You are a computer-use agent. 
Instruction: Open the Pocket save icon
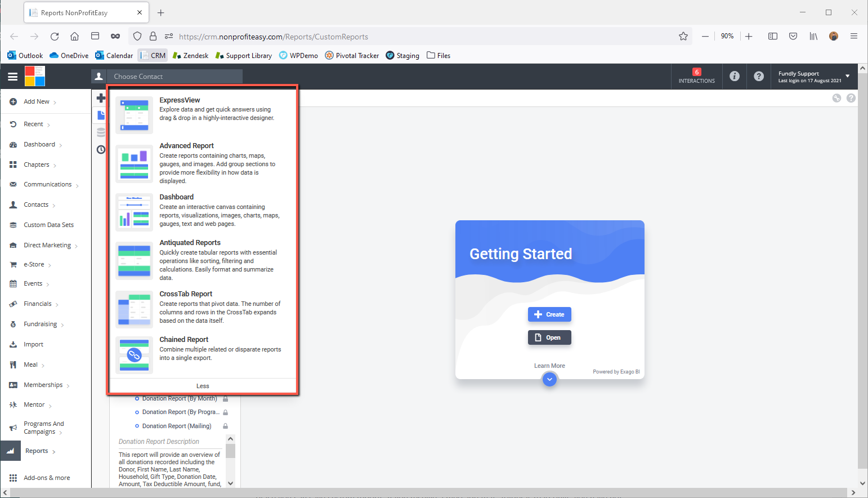[x=793, y=36]
